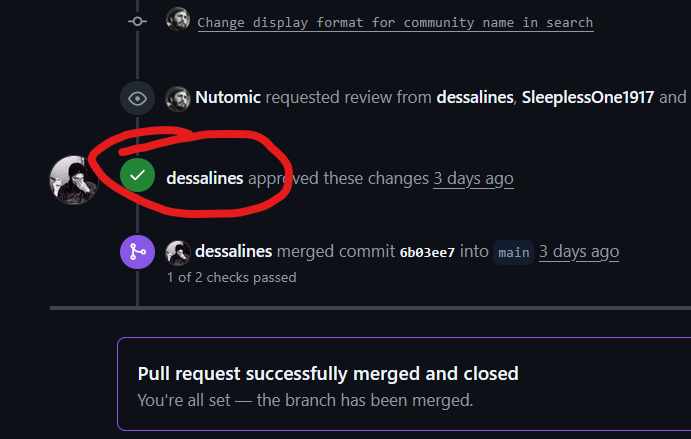
Task: Click the small dessalines avatar in the merge row
Action: pyautogui.click(x=178, y=253)
